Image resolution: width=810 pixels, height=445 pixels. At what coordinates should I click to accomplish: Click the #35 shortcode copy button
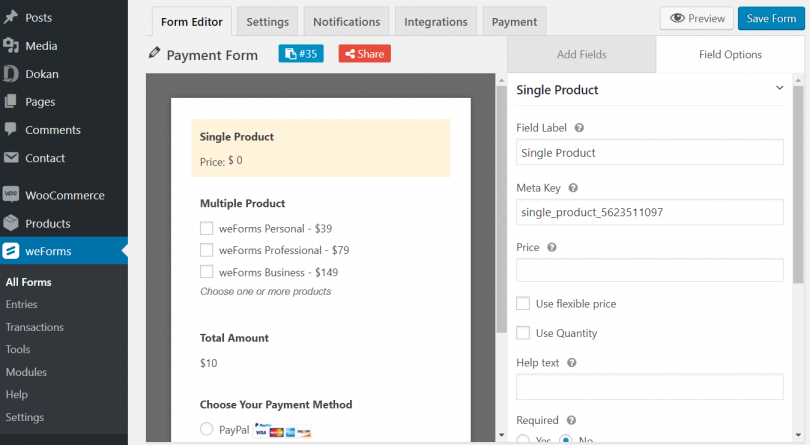pyautogui.click(x=301, y=54)
